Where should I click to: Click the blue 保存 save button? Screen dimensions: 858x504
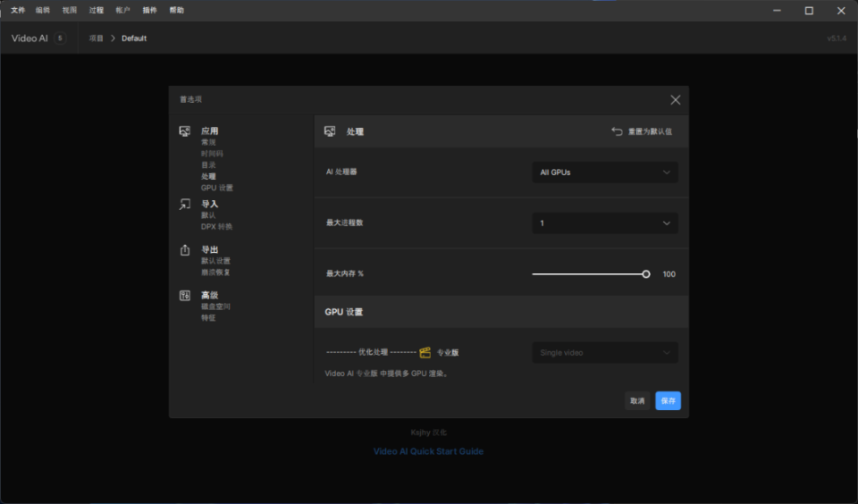coord(669,401)
